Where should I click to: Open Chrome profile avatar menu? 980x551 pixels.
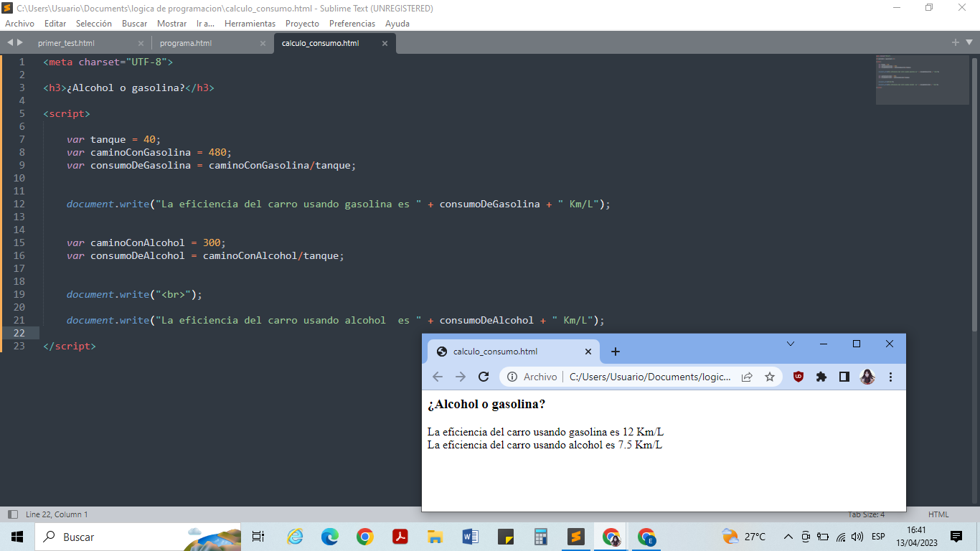(x=867, y=377)
